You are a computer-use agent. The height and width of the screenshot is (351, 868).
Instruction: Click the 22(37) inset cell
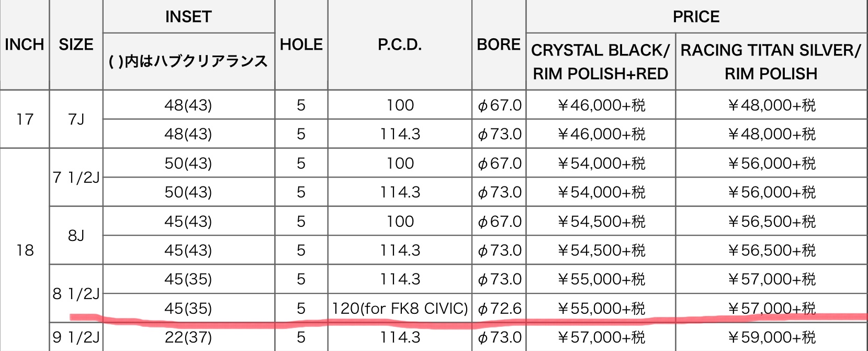tap(188, 337)
